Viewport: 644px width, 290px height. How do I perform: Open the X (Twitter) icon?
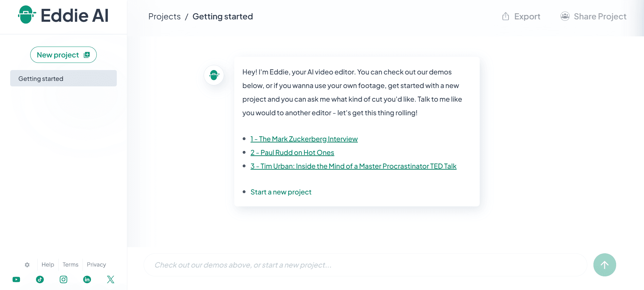coord(110,279)
